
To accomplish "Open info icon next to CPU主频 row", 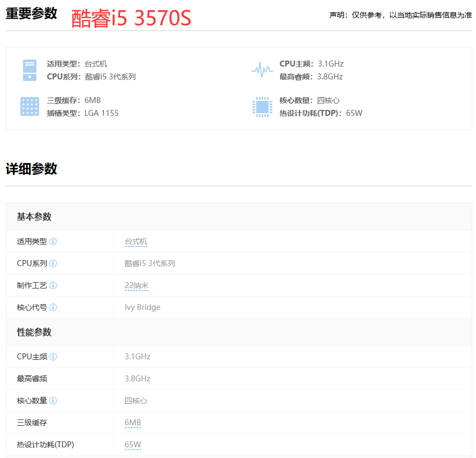I will click(53, 357).
